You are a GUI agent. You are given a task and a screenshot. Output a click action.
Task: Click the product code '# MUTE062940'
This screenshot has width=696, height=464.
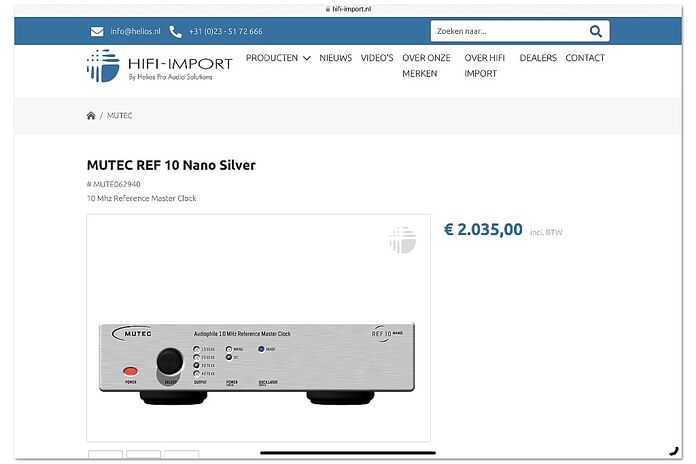click(114, 184)
